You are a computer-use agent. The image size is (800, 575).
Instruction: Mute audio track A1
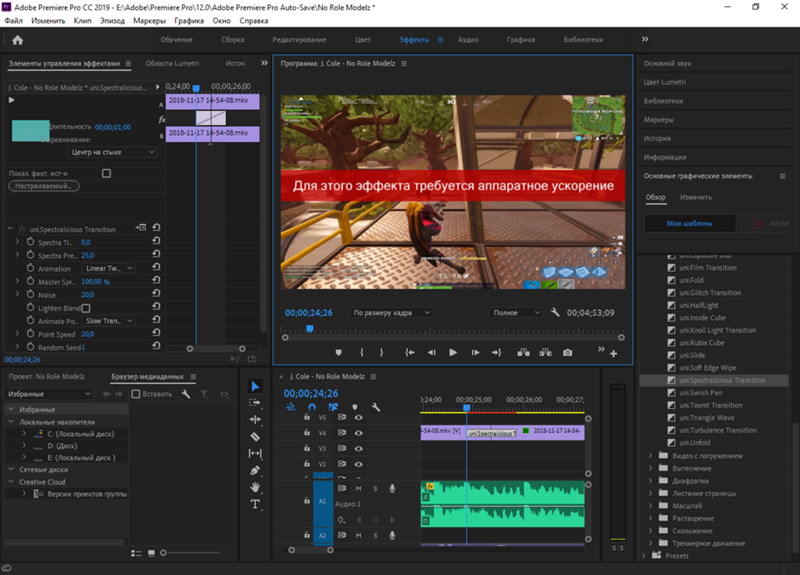(x=358, y=489)
